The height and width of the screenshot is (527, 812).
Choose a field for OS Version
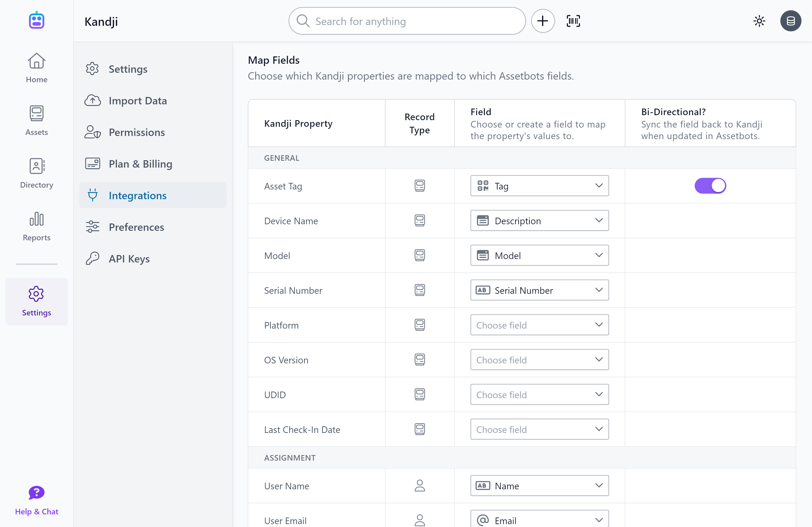539,360
